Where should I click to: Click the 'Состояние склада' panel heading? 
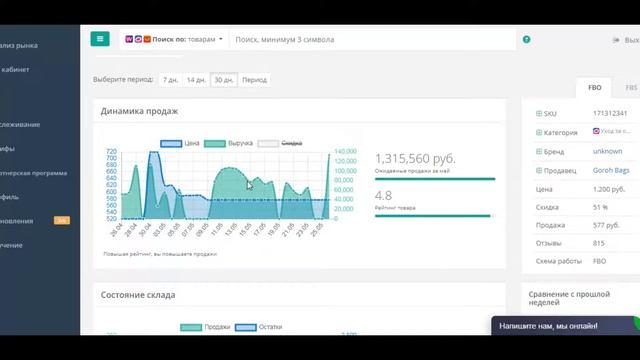[138, 295]
